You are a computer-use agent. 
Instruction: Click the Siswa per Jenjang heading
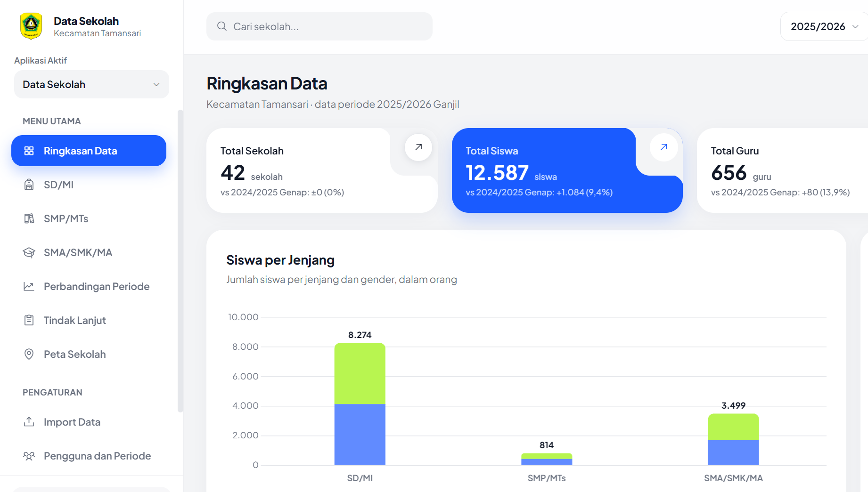(280, 260)
